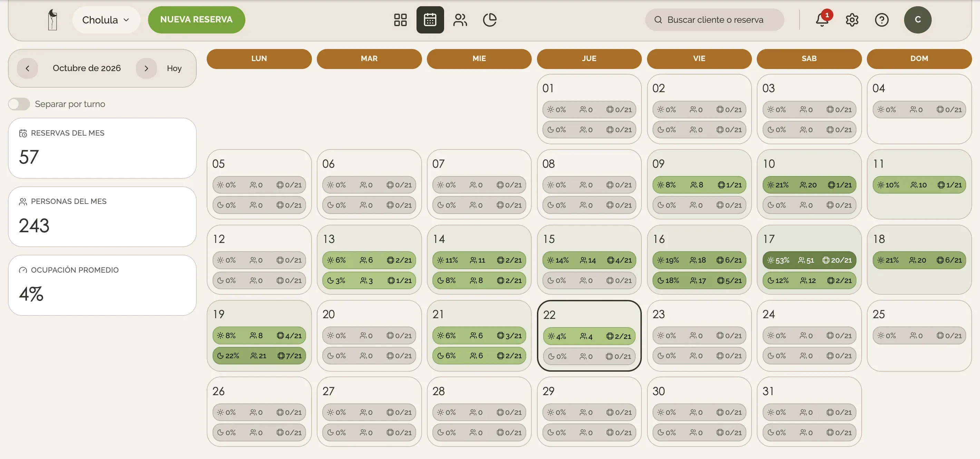The image size is (980, 459).
Task: Click the NUEVA RESERVA button
Action: tap(196, 20)
